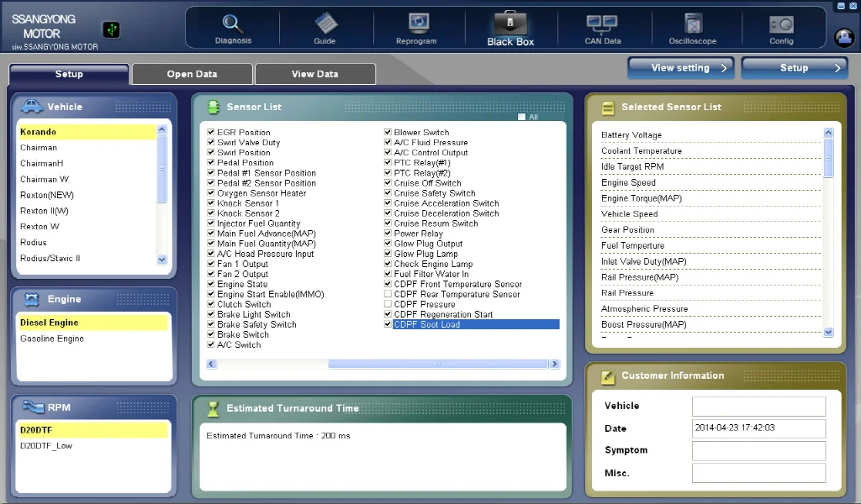Select the Black Box briefcase icon

click(x=510, y=24)
